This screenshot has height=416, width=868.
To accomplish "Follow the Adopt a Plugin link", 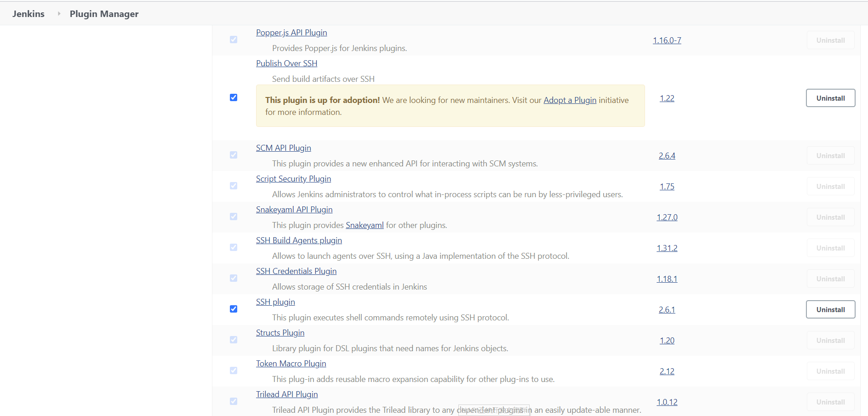I will (570, 100).
